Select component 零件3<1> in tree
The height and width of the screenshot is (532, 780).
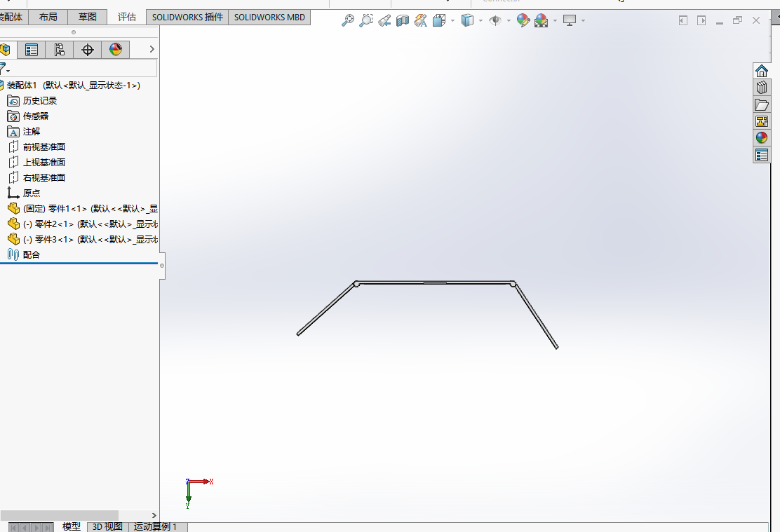click(83, 240)
